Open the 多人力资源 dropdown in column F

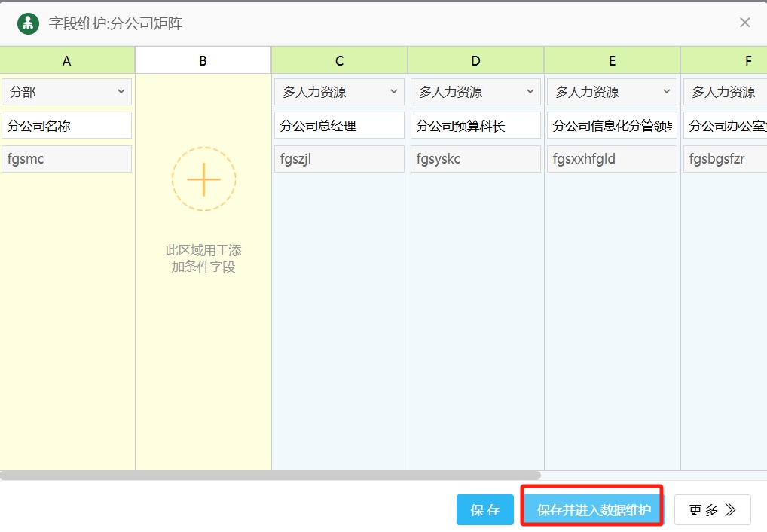click(725, 92)
